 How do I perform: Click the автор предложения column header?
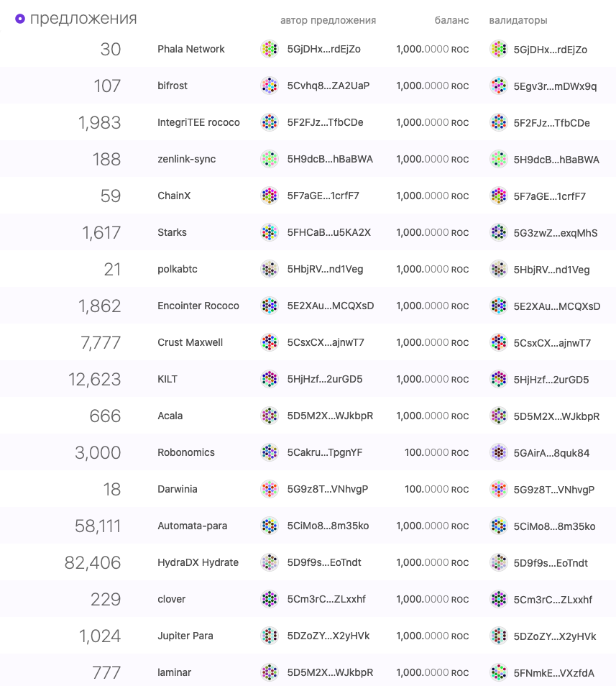[x=328, y=21]
